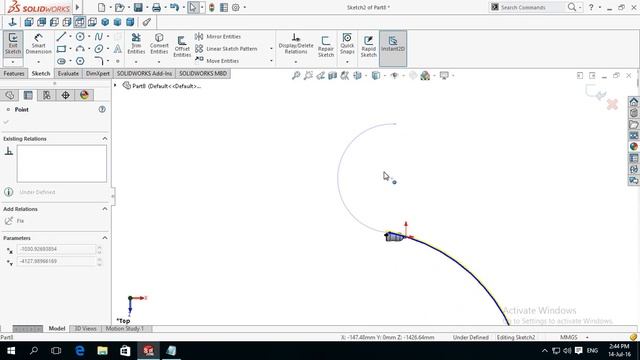Image resolution: width=640 pixels, height=360 pixels.
Task: Open dropdown under Exit Sketch
Action: coord(13,62)
